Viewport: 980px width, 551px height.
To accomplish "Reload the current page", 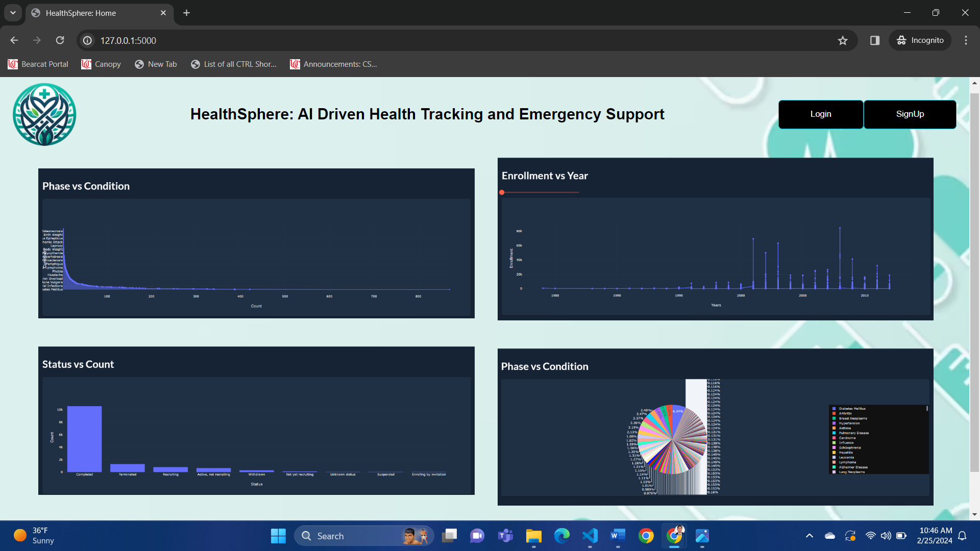I will point(60,40).
